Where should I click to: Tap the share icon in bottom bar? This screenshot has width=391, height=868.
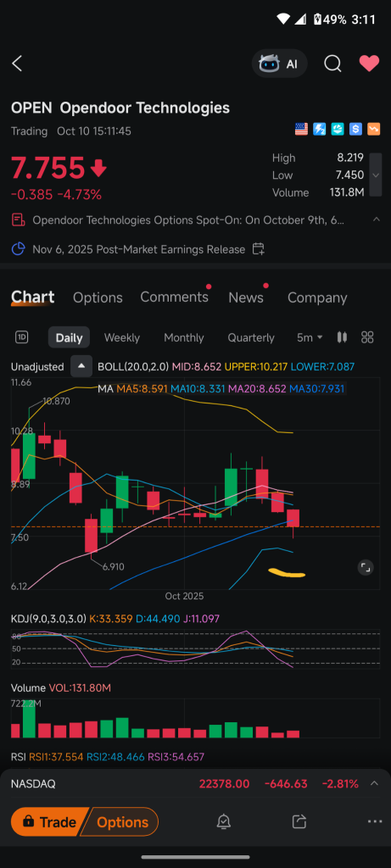(x=299, y=821)
